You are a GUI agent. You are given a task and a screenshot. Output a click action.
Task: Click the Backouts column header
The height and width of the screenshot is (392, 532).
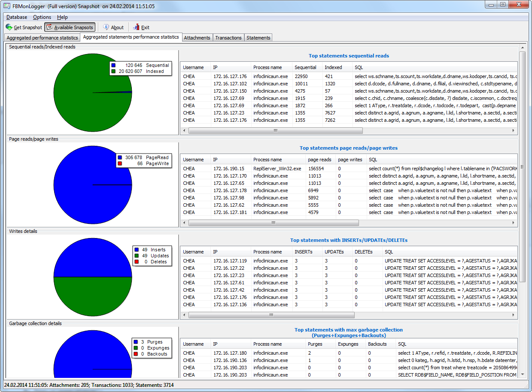[380, 344]
